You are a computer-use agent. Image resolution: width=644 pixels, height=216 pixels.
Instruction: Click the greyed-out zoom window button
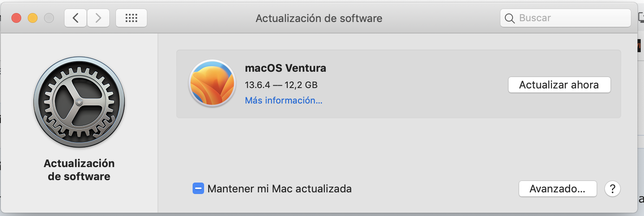pos(49,18)
